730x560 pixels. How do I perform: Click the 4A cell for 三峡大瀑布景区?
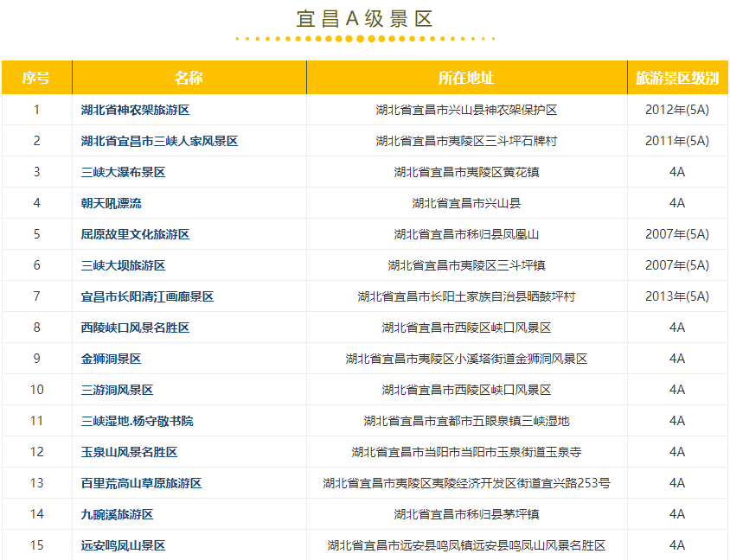[677, 172]
